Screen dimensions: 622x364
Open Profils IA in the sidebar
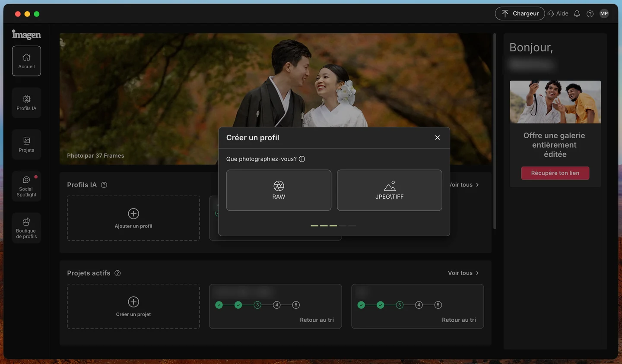26,103
